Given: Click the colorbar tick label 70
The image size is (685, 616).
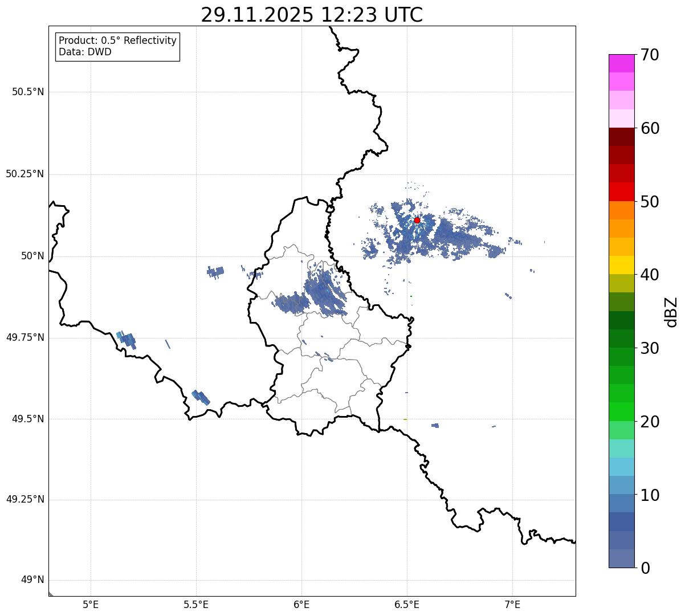Looking at the screenshot, I should tap(650, 55).
